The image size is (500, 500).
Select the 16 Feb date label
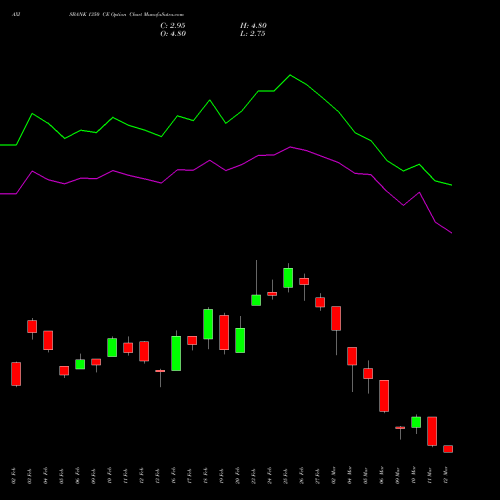tap(174, 476)
